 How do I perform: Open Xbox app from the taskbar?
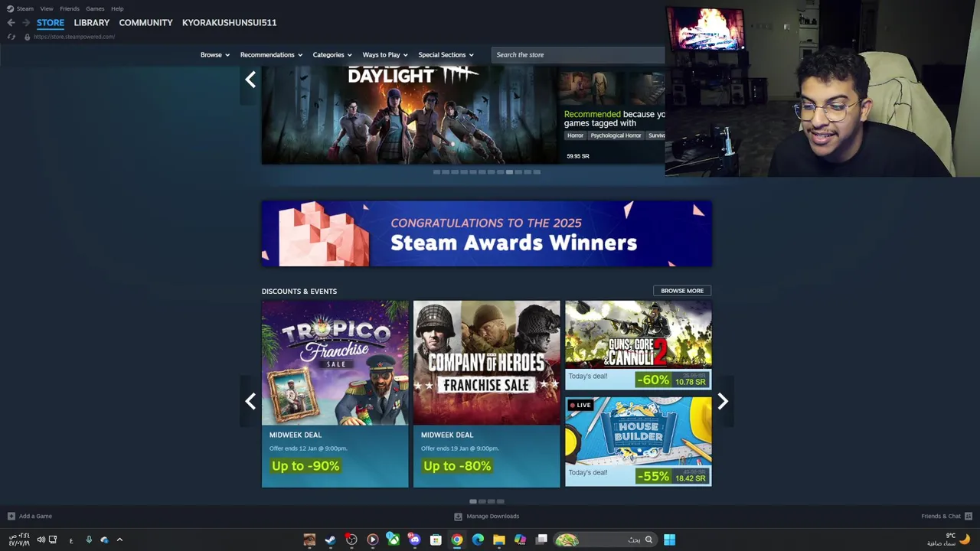(393, 540)
